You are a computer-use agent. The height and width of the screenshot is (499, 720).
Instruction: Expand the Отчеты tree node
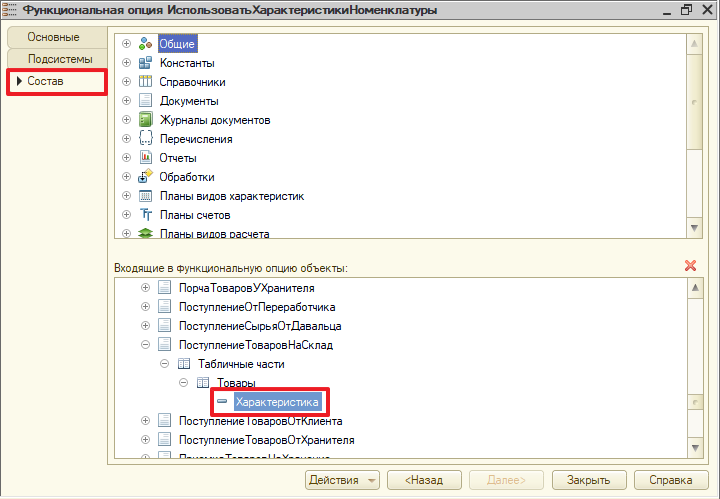(126, 157)
